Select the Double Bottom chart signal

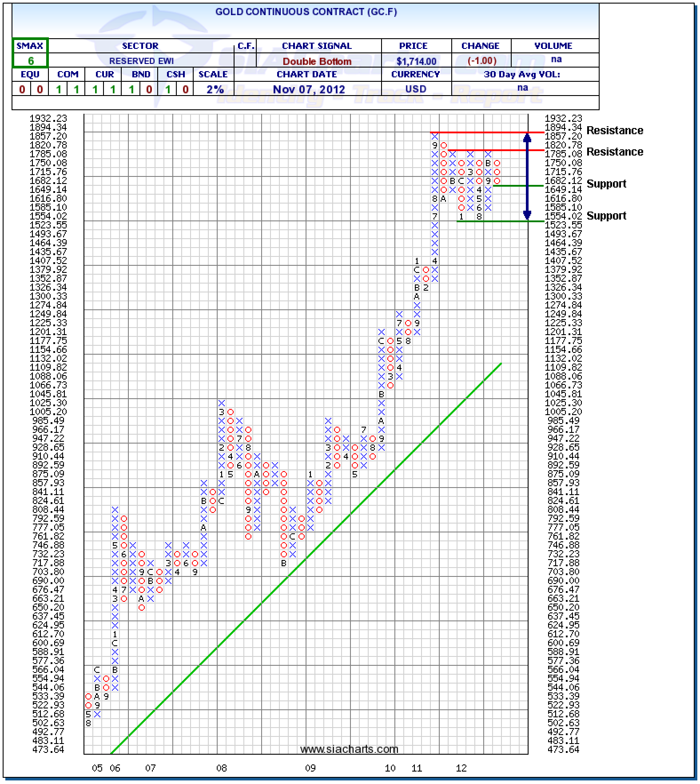pos(317,61)
